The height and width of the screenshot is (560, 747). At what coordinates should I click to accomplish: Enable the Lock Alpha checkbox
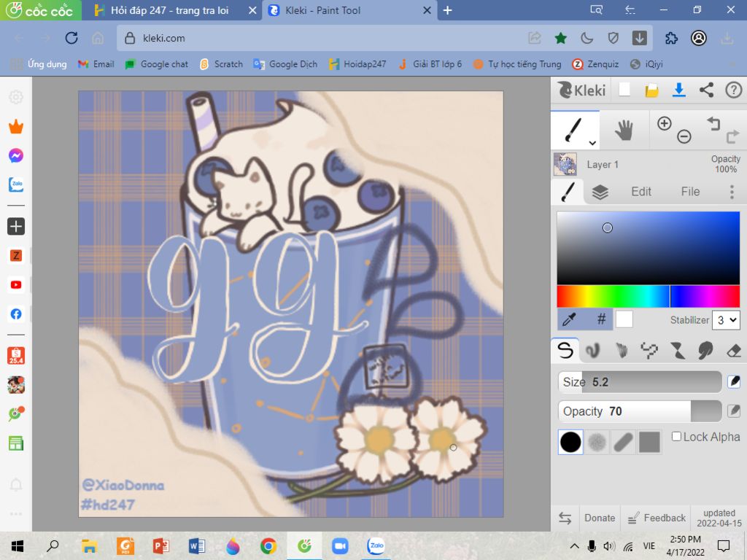tap(676, 437)
